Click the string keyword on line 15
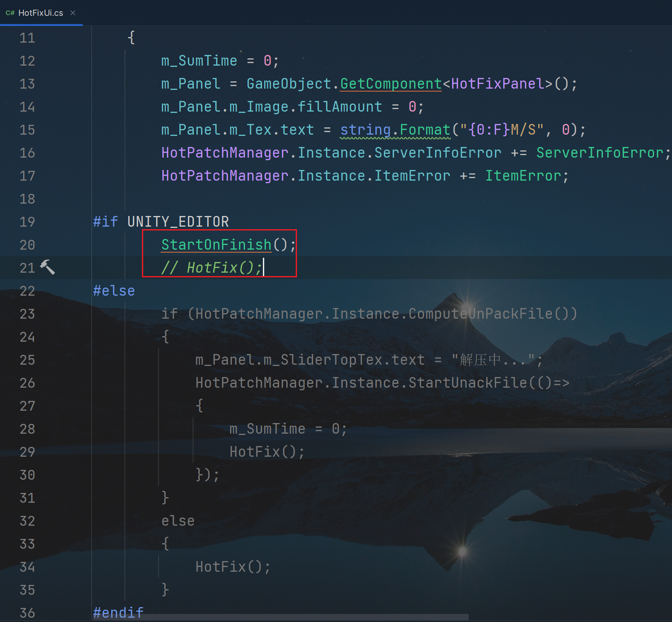The width and height of the screenshot is (672, 622). [x=366, y=130]
